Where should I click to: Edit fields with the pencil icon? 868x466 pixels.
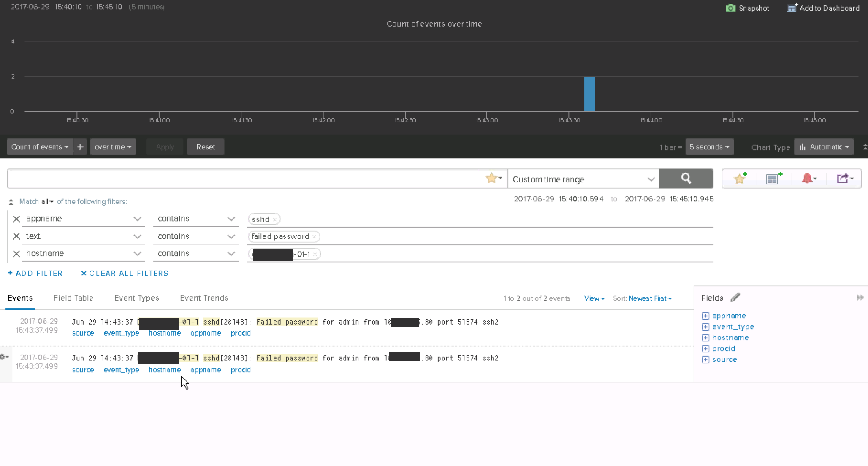click(x=735, y=298)
